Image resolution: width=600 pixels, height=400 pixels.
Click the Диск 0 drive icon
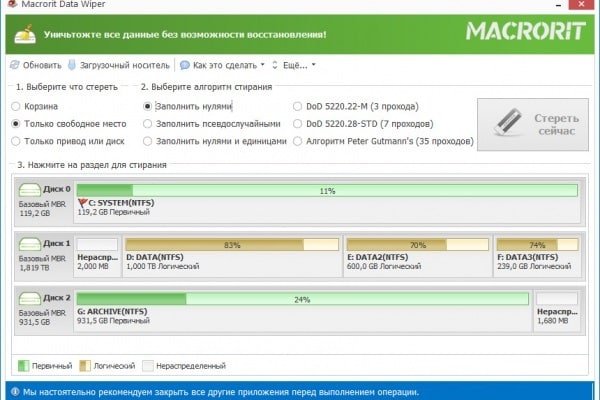pos(29,190)
